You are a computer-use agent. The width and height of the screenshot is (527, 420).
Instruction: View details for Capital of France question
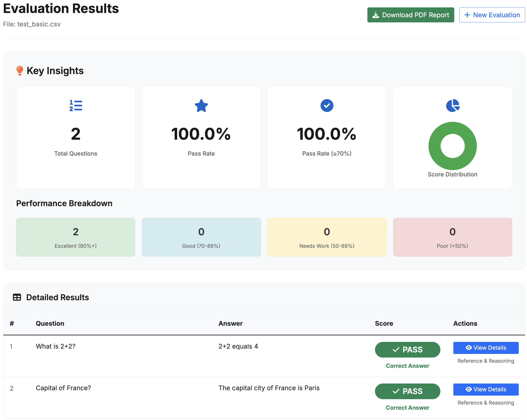[x=486, y=389]
